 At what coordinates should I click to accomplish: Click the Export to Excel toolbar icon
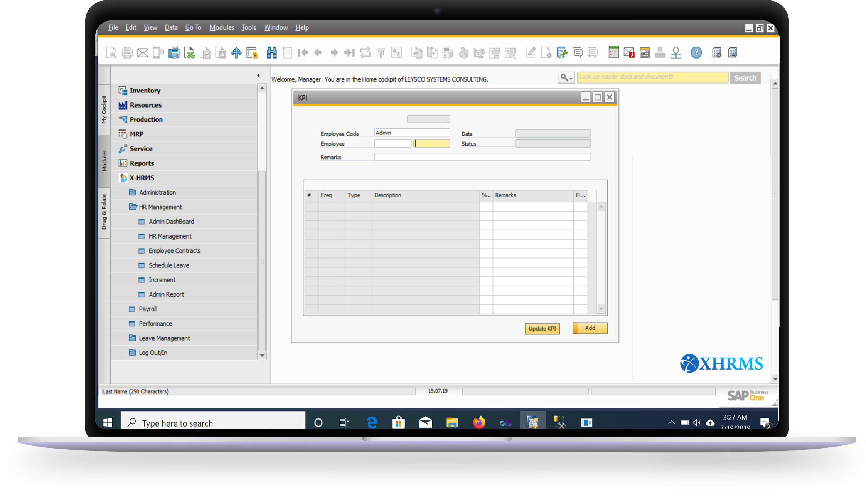point(189,53)
